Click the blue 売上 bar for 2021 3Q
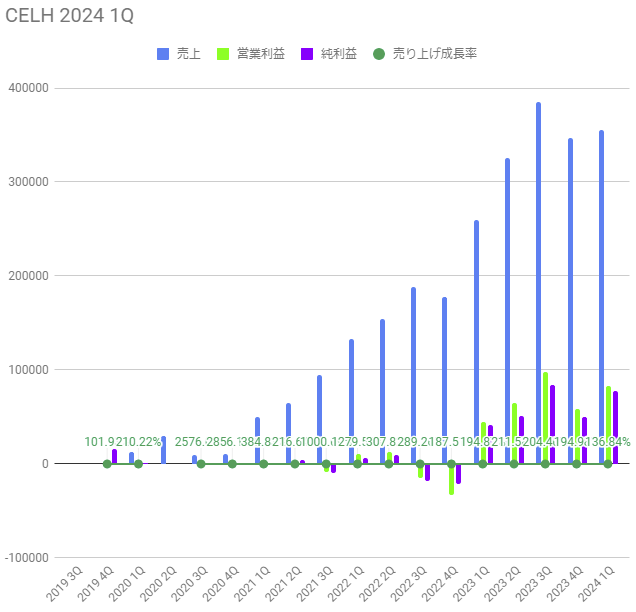 [319, 419]
